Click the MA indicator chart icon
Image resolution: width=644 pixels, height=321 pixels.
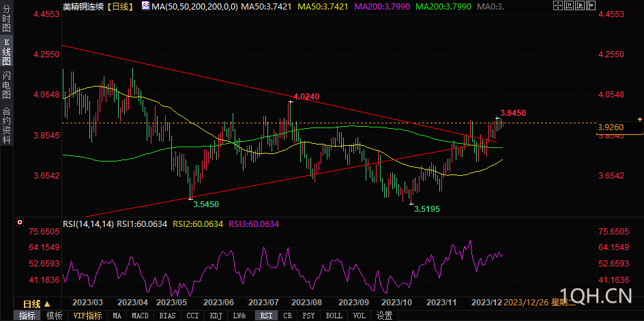(145, 5)
